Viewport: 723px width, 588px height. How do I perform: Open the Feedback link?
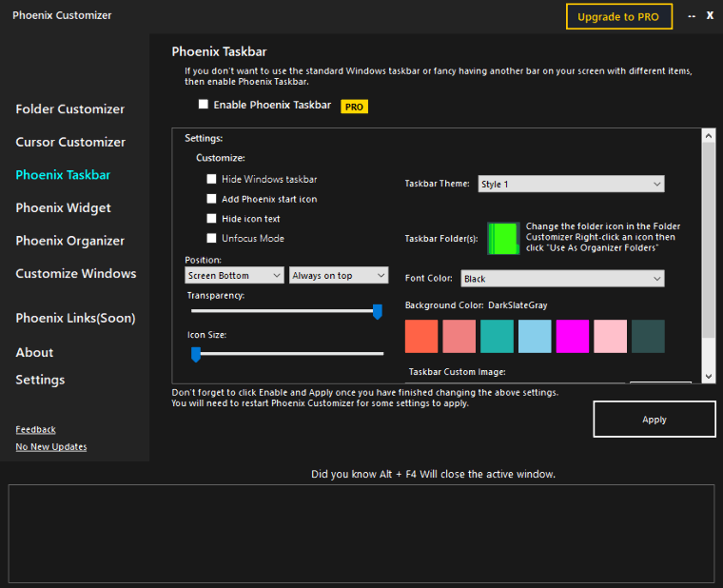(x=35, y=429)
